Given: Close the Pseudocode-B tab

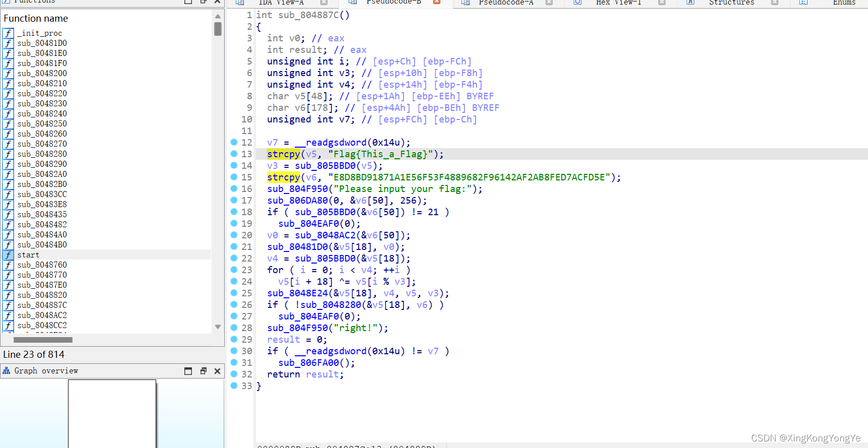Looking at the screenshot, I should pos(437,2).
